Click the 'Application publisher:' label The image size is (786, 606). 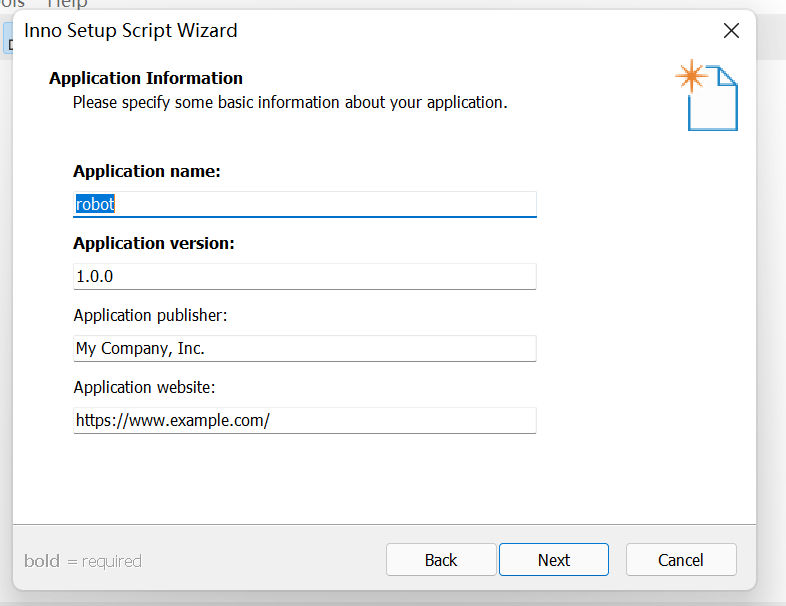coord(150,315)
